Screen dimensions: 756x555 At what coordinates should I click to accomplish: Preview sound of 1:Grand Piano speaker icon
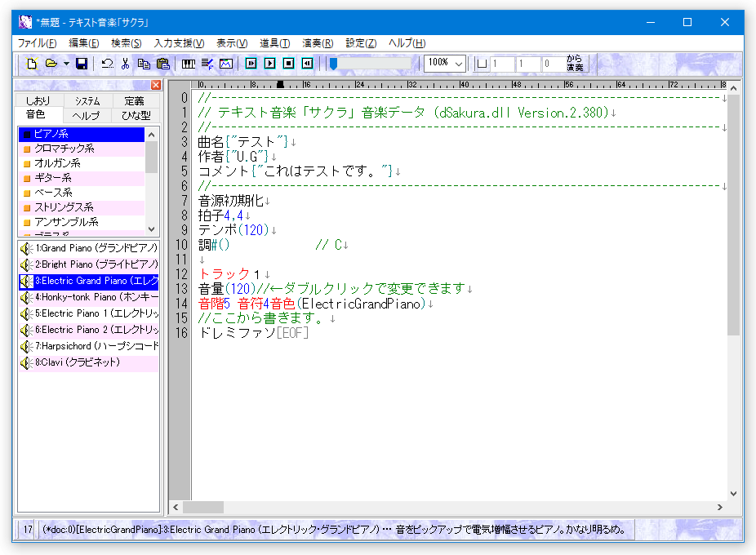pyautogui.click(x=26, y=249)
